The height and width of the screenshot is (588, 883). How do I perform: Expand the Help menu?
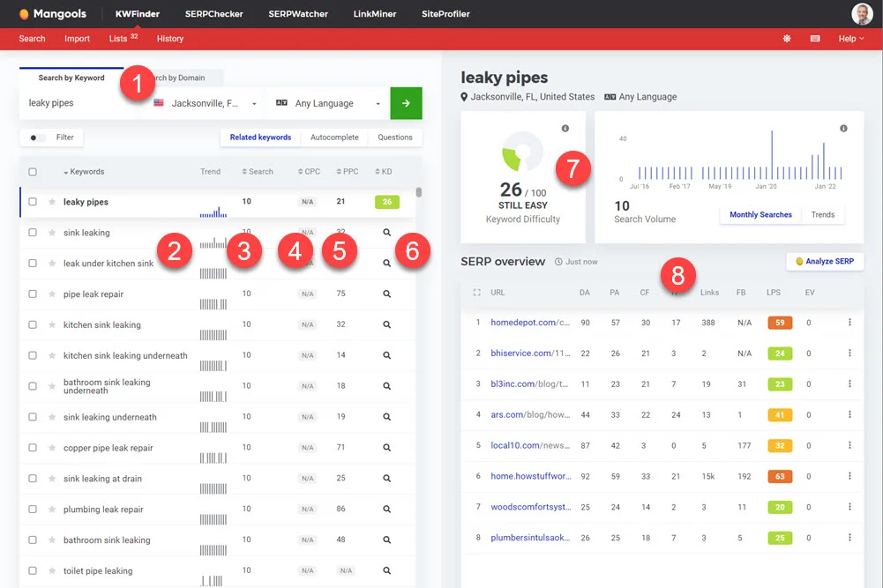click(849, 39)
